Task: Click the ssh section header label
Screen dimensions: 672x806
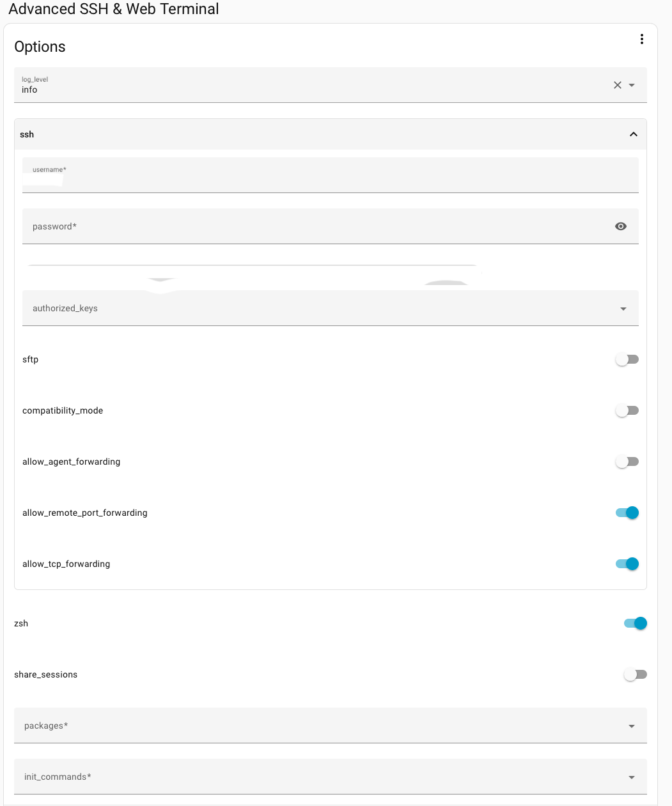Action: point(27,134)
